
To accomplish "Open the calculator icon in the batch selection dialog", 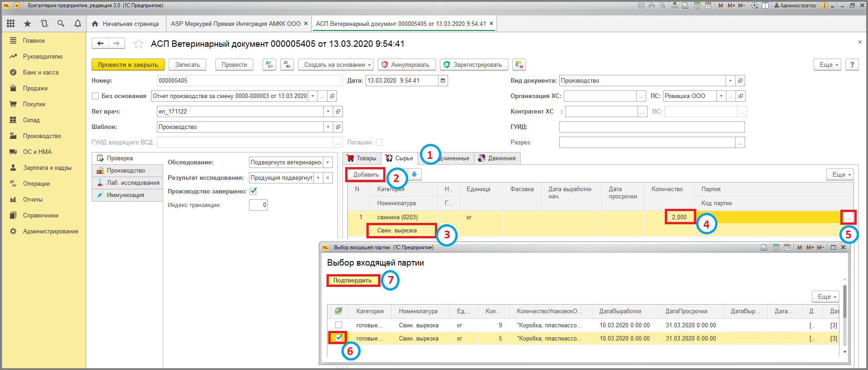I will tap(776, 247).
